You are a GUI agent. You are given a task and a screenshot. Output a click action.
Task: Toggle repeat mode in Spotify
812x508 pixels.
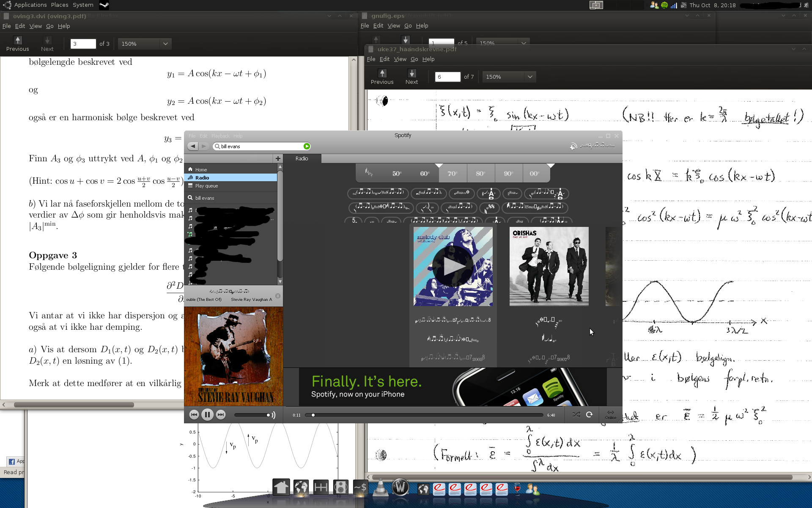tap(589, 415)
